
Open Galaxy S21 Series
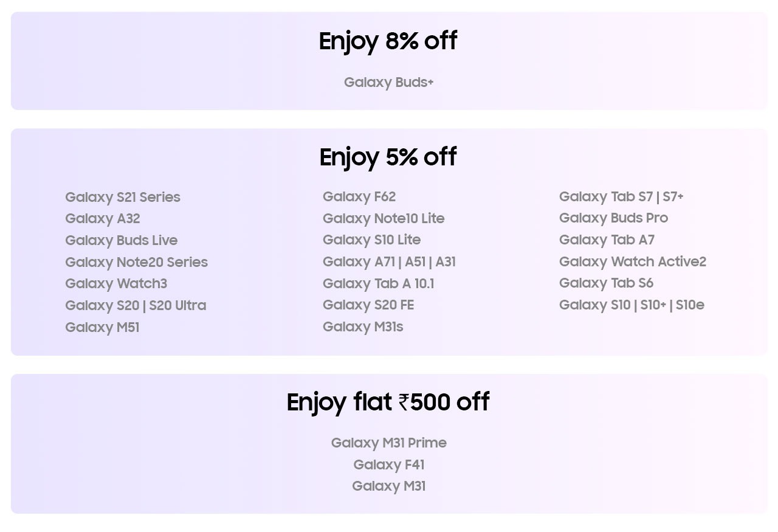point(123,198)
